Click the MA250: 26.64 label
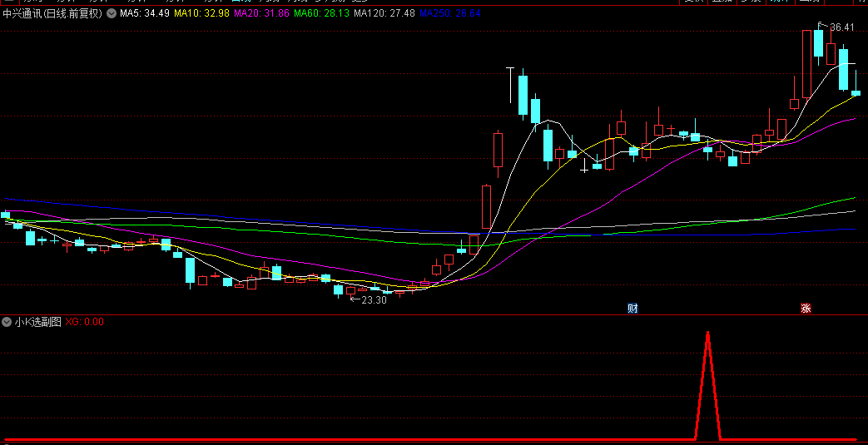The image size is (868, 445). click(x=450, y=13)
